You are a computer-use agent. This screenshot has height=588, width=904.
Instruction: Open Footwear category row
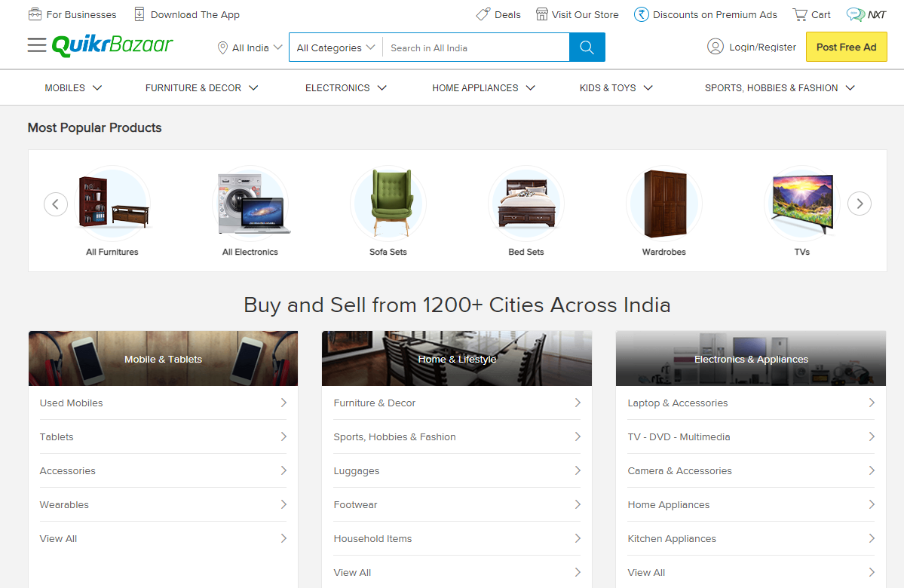point(457,505)
